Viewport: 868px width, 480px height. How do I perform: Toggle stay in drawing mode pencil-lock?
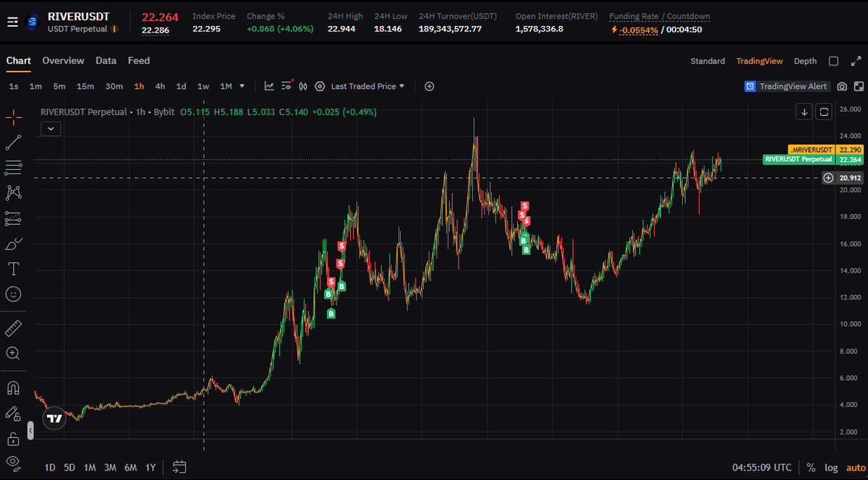pos(13,413)
